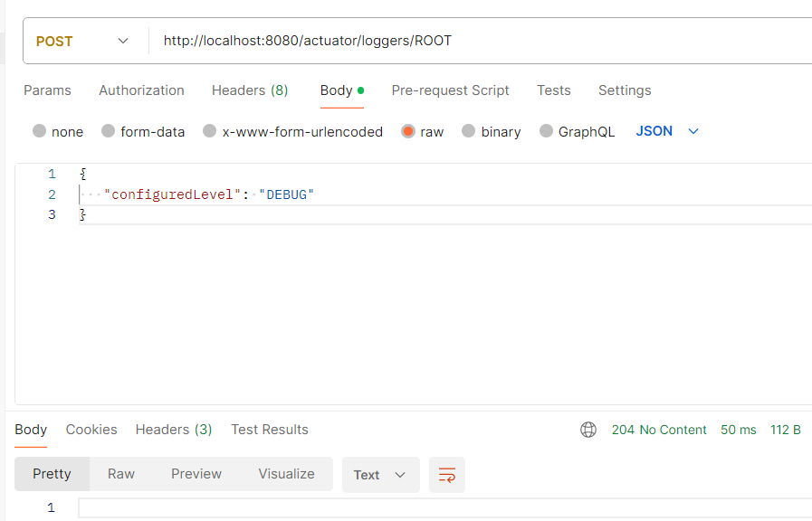This screenshot has width=812, height=521.
Task: Switch to Raw response view
Action: [121, 474]
